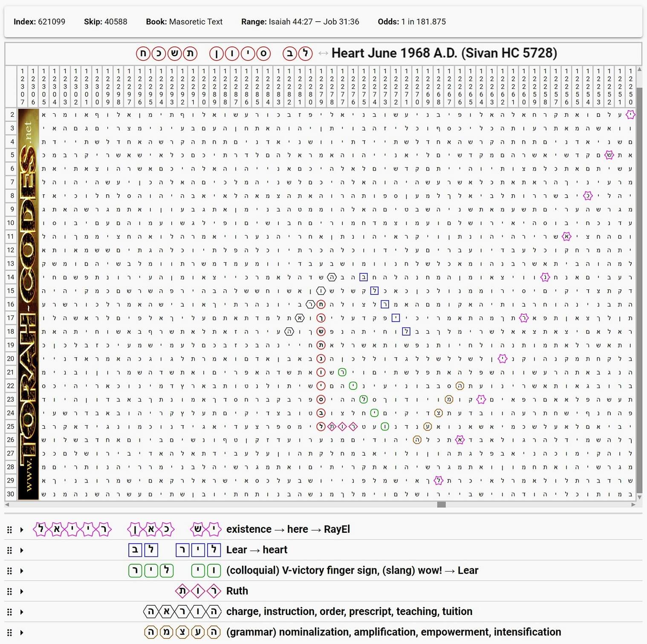Viewport: 647px width, 644px height.
Task: Expand the Ruth term entry
Action: click(x=22, y=592)
